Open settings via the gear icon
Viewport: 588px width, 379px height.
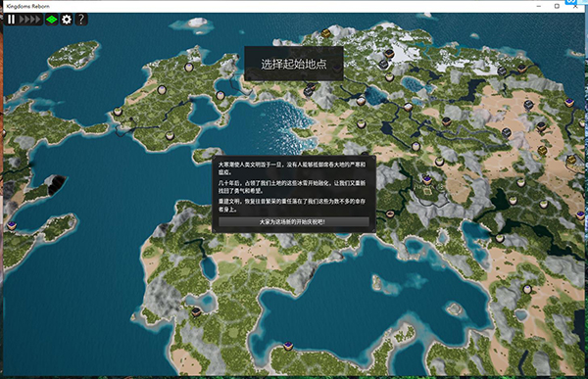tap(67, 20)
